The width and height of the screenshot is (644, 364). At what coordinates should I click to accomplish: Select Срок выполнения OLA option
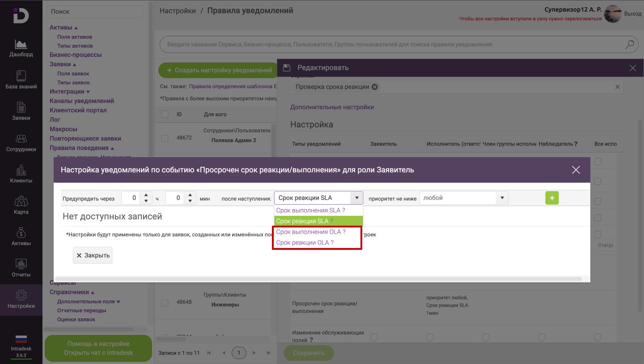click(310, 232)
